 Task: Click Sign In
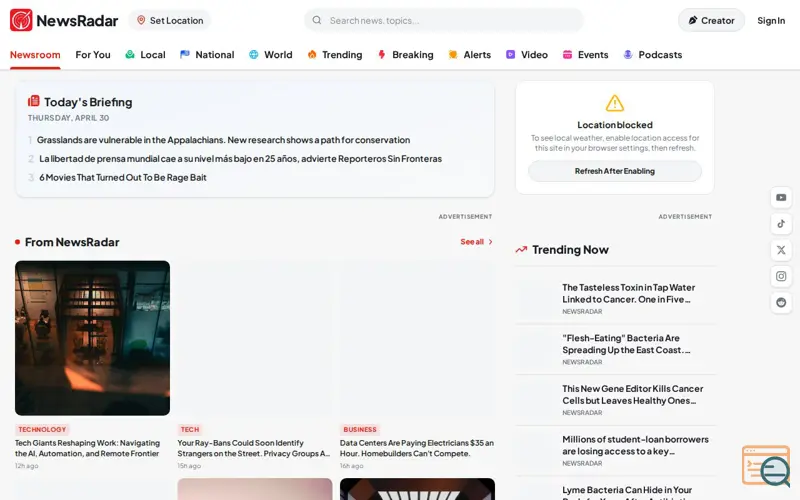771,20
